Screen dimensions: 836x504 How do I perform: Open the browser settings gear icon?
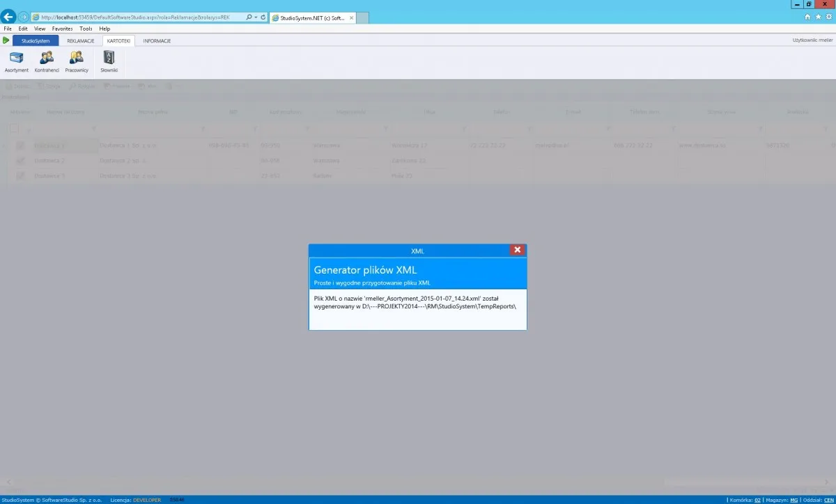(x=829, y=16)
